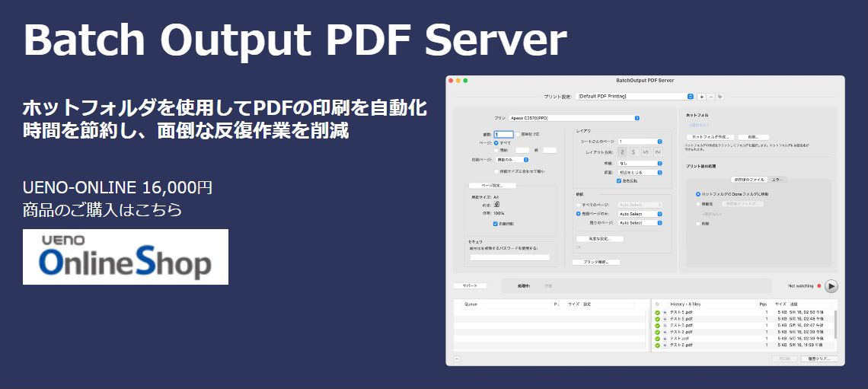Remove the current print setting preset
The height and width of the screenshot is (389, 868).
point(711,96)
